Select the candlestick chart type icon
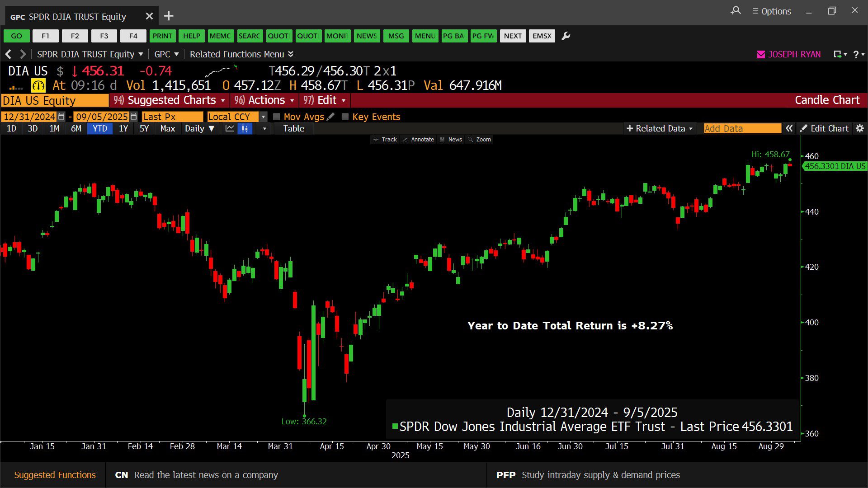Image resolution: width=868 pixels, height=488 pixels. 245,129
